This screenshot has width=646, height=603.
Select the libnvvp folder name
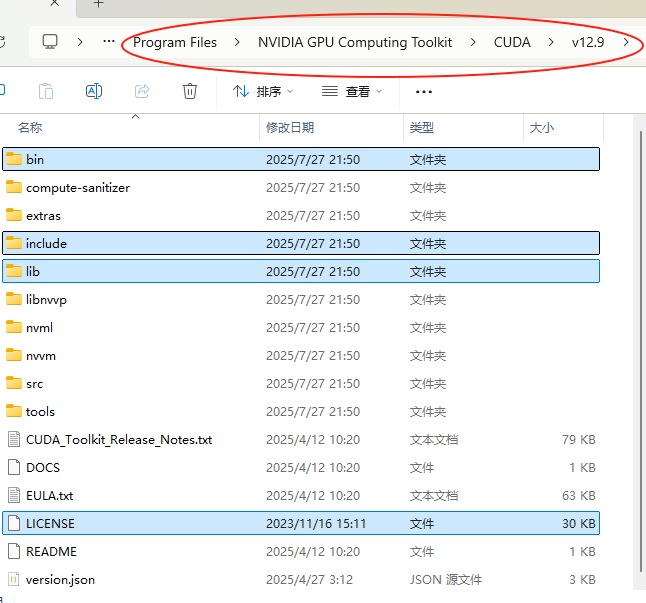click(x=46, y=299)
